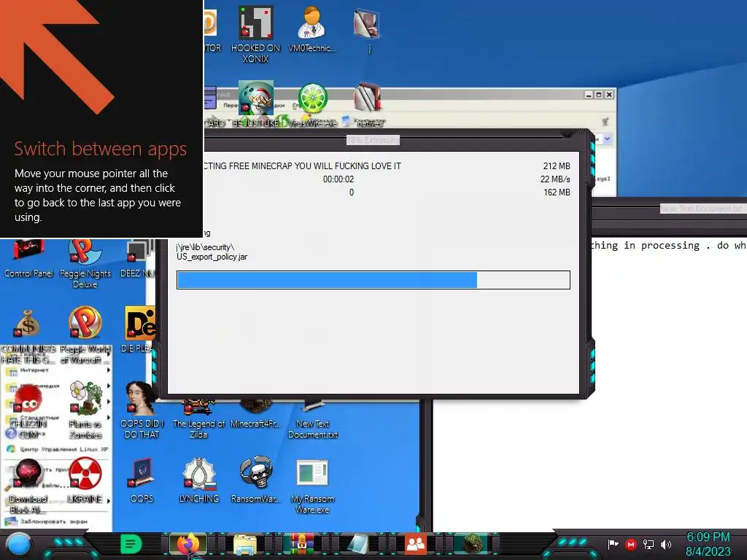Screen dimensions: 747x560
Task: Open WinRAR from the taskbar
Action: [301, 544]
